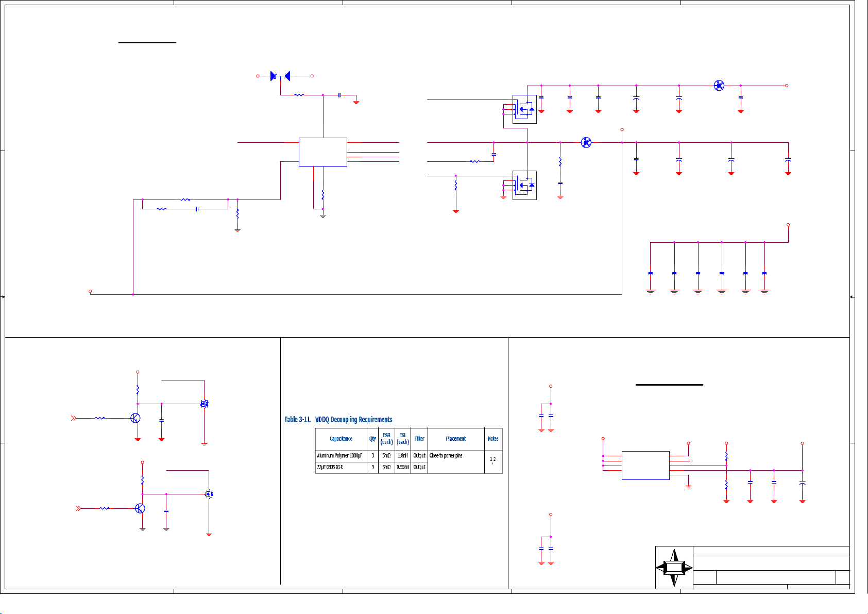Click the upper double-arrow input port symbol
Viewport: 868px width, 614px height.
point(74,418)
